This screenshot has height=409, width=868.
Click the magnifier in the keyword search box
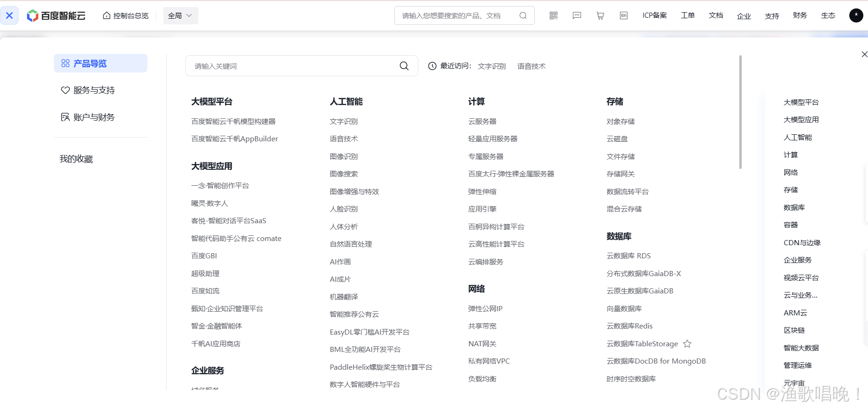tap(404, 66)
